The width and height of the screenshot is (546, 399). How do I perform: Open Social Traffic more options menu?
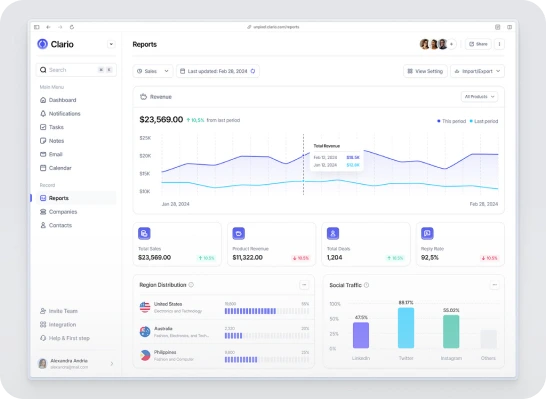(494, 285)
